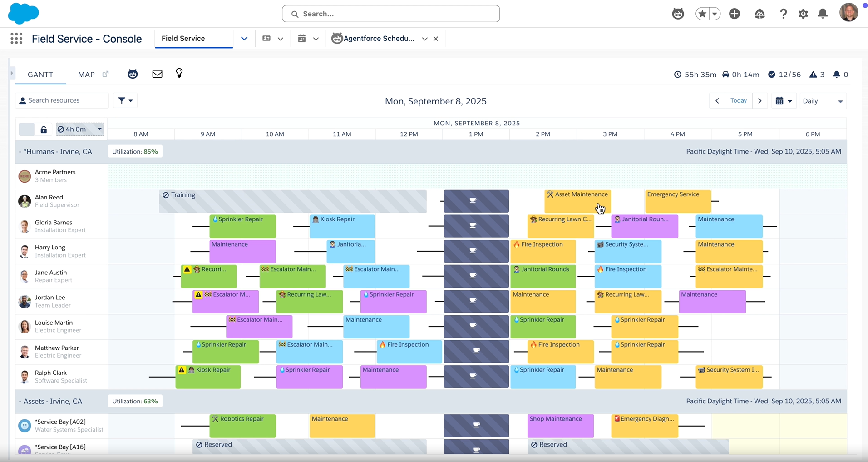
Task: Select the MAP tab
Action: point(86,75)
